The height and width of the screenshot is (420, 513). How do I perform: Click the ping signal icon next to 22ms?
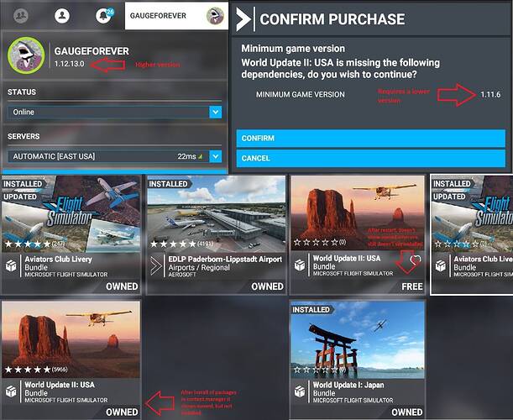pos(201,157)
